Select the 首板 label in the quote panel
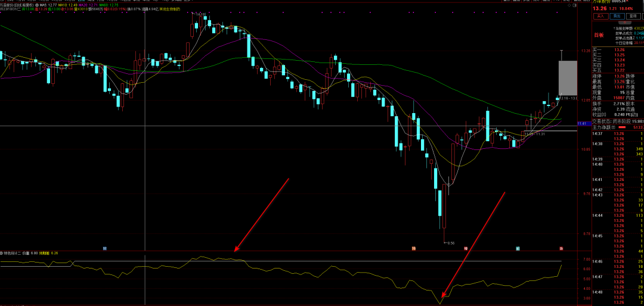The image size is (644, 306). tap(599, 35)
